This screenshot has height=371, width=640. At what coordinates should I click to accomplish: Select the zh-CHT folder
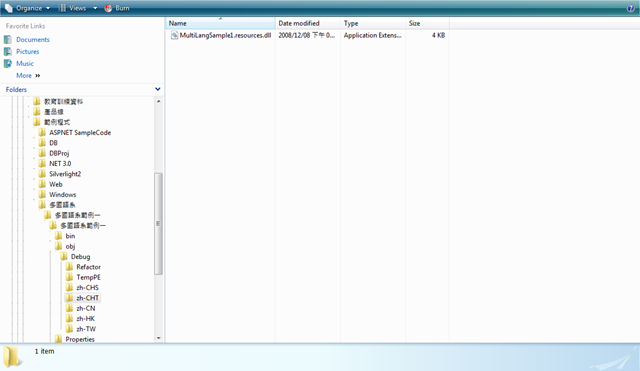click(x=87, y=298)
